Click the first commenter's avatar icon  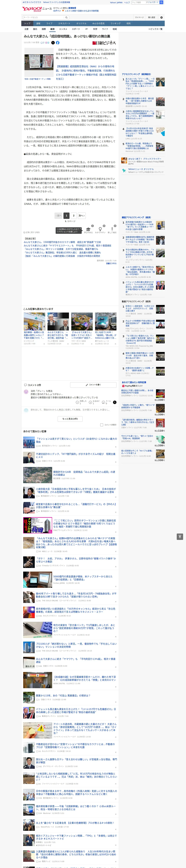(x=26, y=392)
